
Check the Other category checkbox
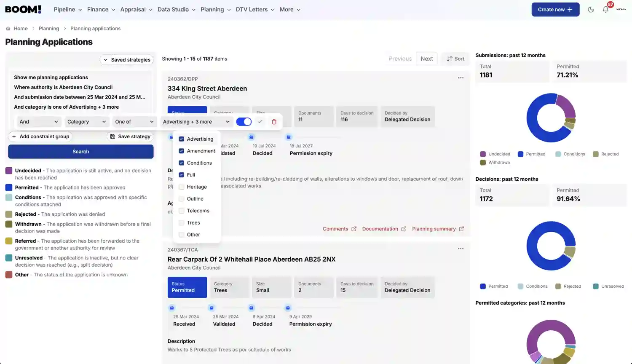pos(181,235)
